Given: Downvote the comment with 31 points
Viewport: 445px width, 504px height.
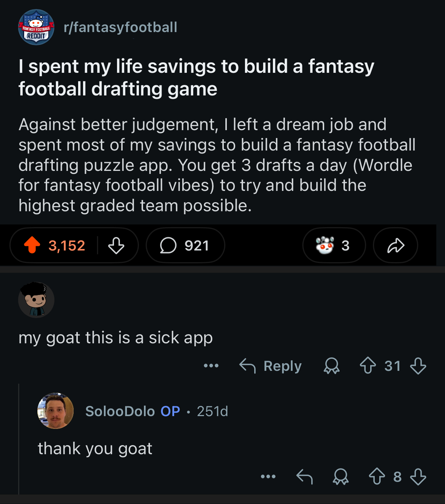Looking at the screenshot, I should [x=418, y=366].
